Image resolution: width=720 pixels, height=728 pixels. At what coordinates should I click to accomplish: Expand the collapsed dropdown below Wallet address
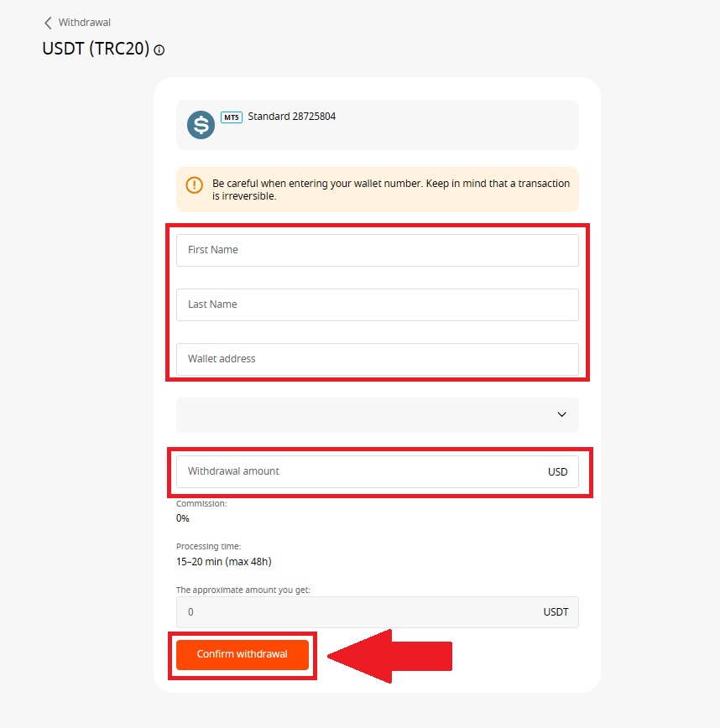pos(377,414)
